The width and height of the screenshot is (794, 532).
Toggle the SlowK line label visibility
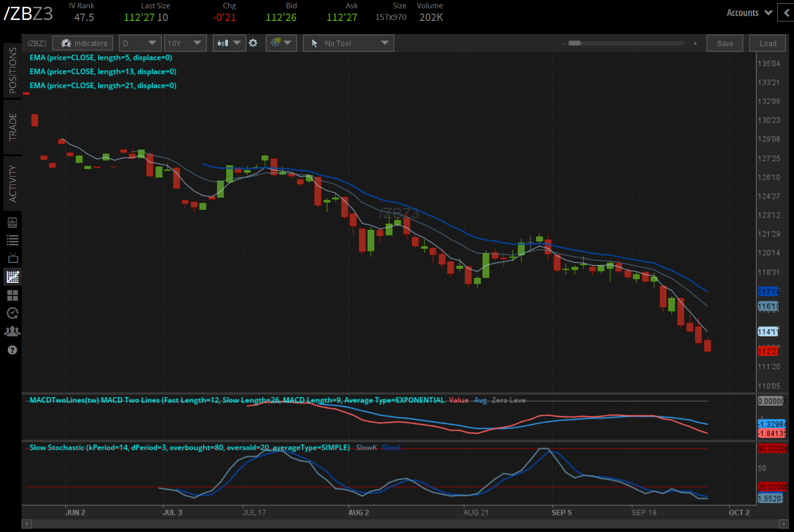pyautogui.click(x=366, y=447)
